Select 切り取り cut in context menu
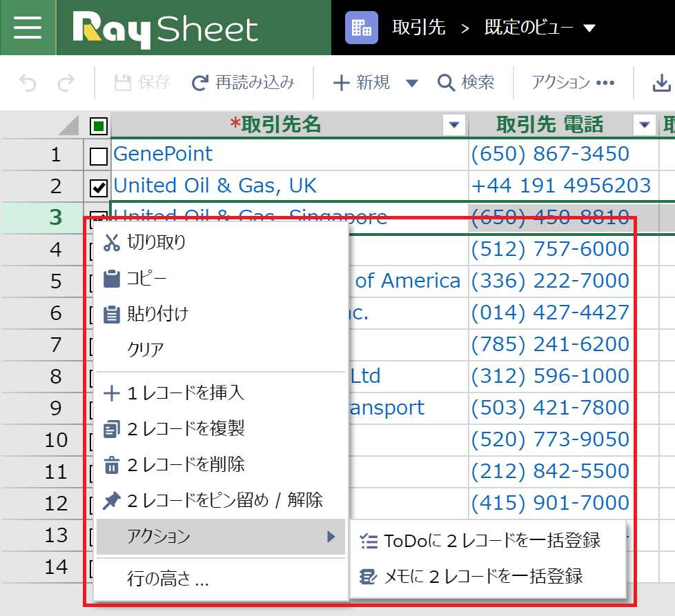This screenshot has height=616, width=675. click(x=220, y=243)
